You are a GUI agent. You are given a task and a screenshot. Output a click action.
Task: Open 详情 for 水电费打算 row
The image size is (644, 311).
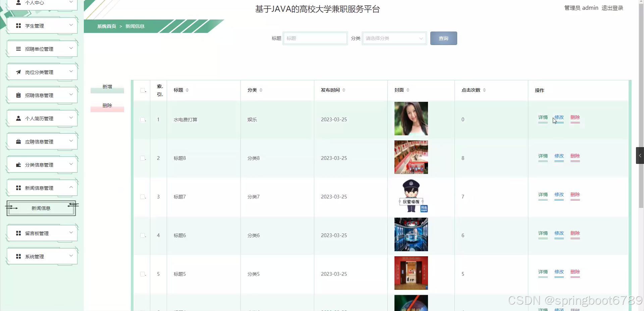543,118
